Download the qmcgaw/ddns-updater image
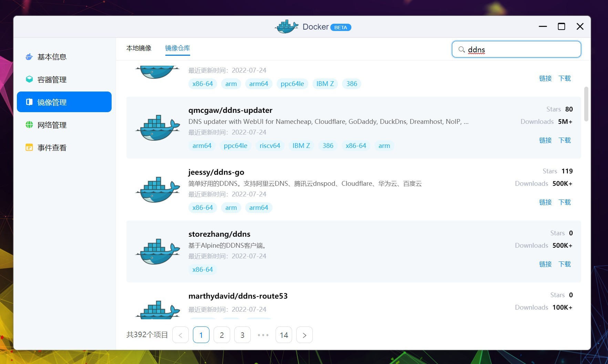Screen dimensions: 608x364 pyautogui.click(x=565, y=140)
